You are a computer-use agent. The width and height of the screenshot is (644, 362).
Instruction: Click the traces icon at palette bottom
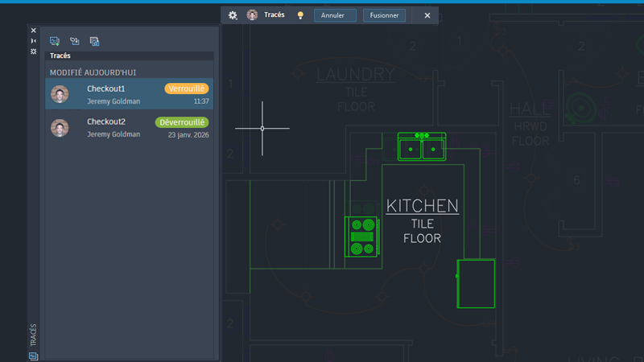(33, 356)
